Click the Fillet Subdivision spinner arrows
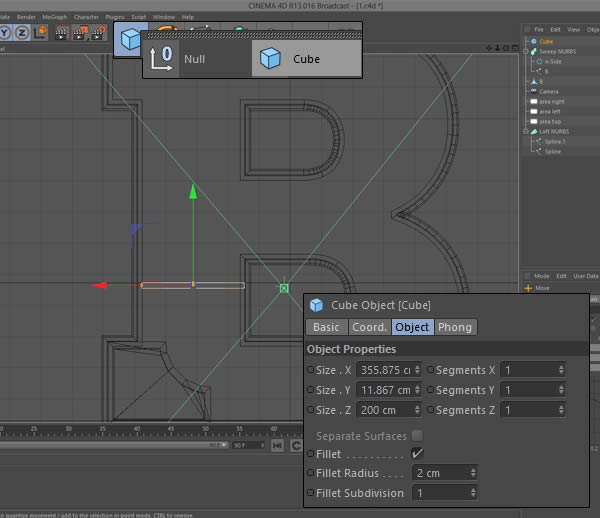The height and width of the screenshot is (518, 600). coord(473,493)
